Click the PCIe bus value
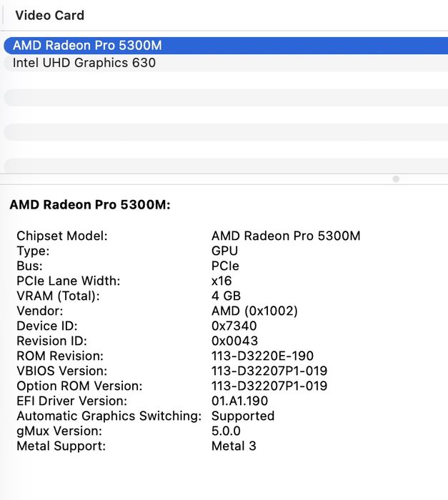Image resolution: width=448 pixels, height=500 pixels. click(x=225, y=266)
